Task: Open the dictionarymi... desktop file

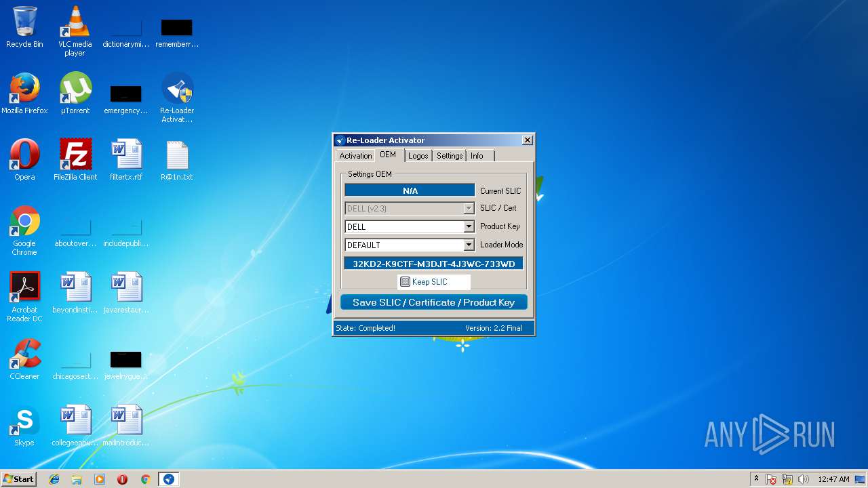Action: click(x=126, y=32)
